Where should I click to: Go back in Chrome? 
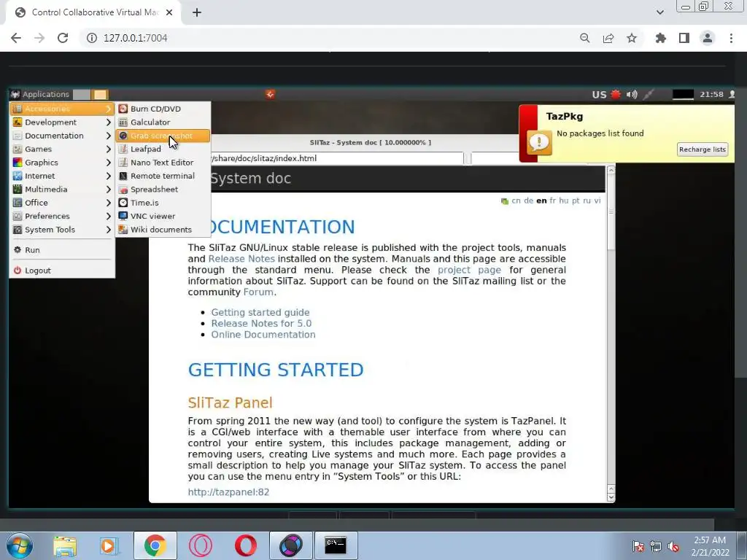(x=16, y=38)
